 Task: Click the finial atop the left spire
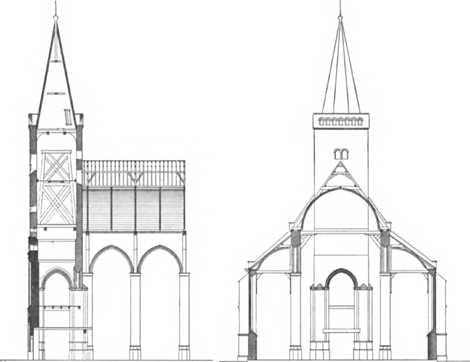point(56,12)
